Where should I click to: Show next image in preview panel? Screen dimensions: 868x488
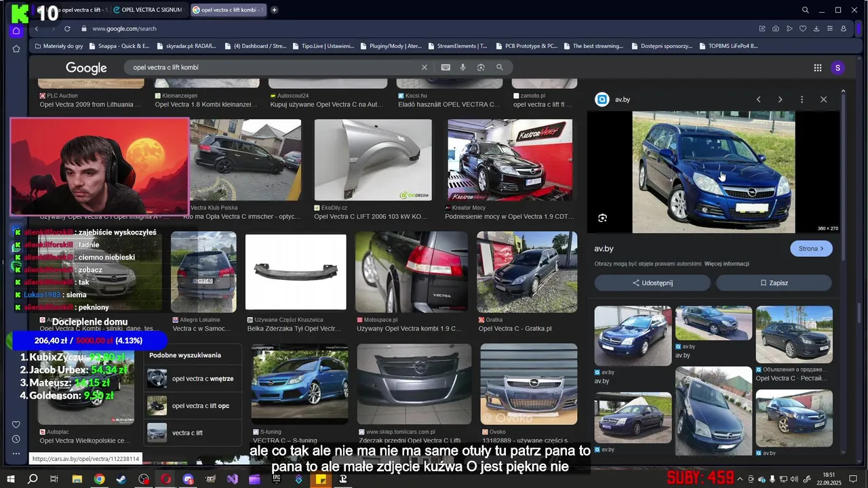pos(780,100)
